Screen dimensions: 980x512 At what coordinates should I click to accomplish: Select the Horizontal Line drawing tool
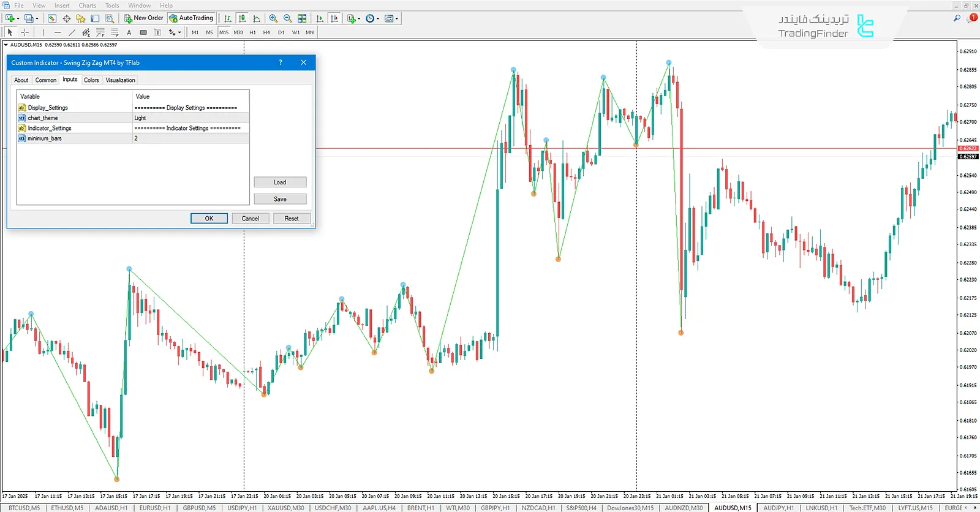[58, 32]
